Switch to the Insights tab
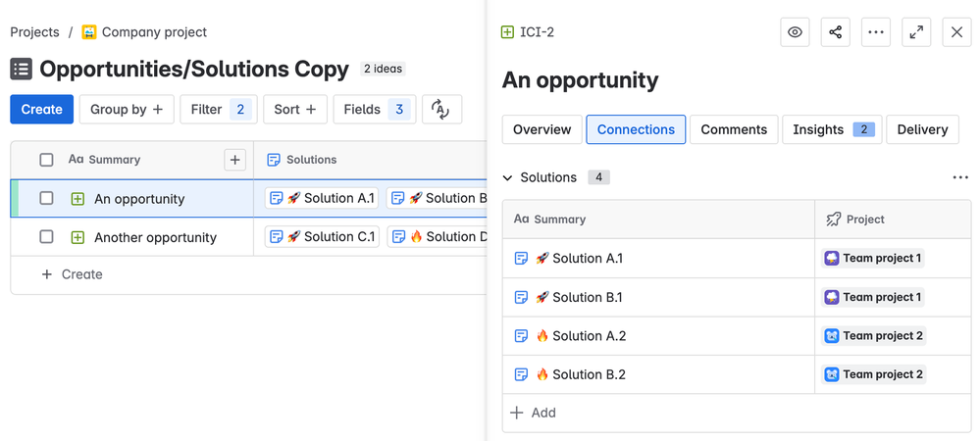 coord(831,129)
